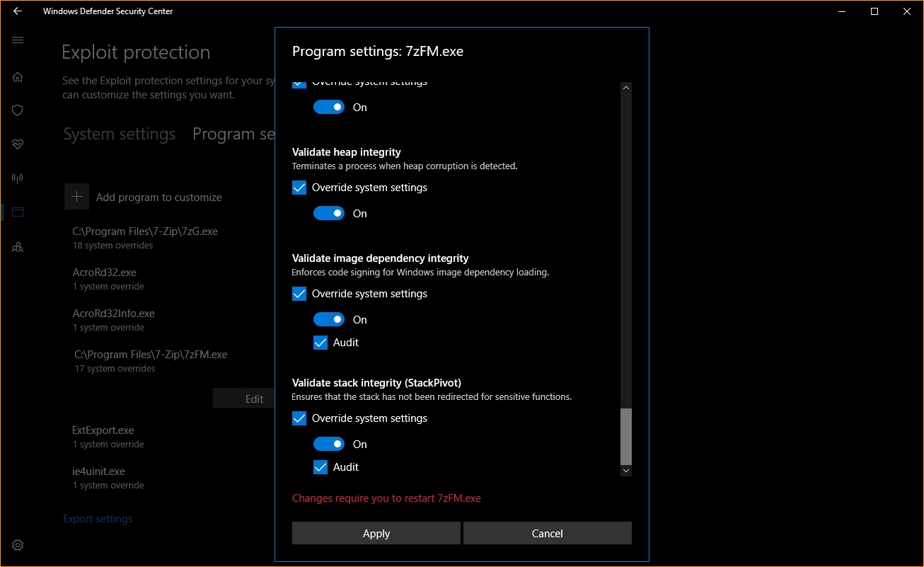Select the C:\Program Files\7-Zip\7zFM.exe entry
This screenshot has width=924, height=567.
[151, 361]
